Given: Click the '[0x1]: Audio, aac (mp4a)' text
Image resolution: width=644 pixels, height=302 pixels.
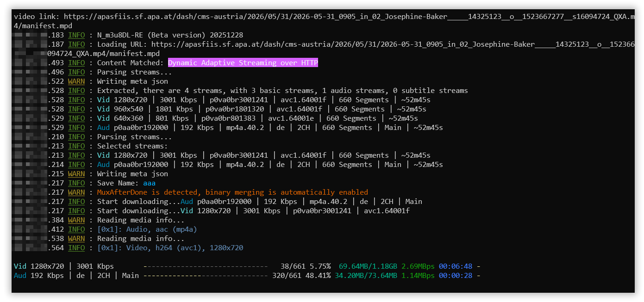Looking at the screenshot, I should click(x=147, y=229).
